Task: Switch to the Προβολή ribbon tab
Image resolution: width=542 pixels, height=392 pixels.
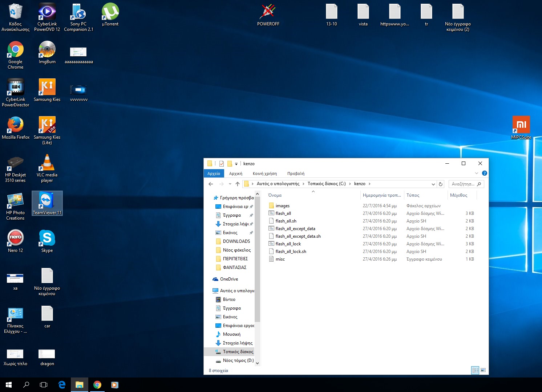Action: [x=296, y=173]
